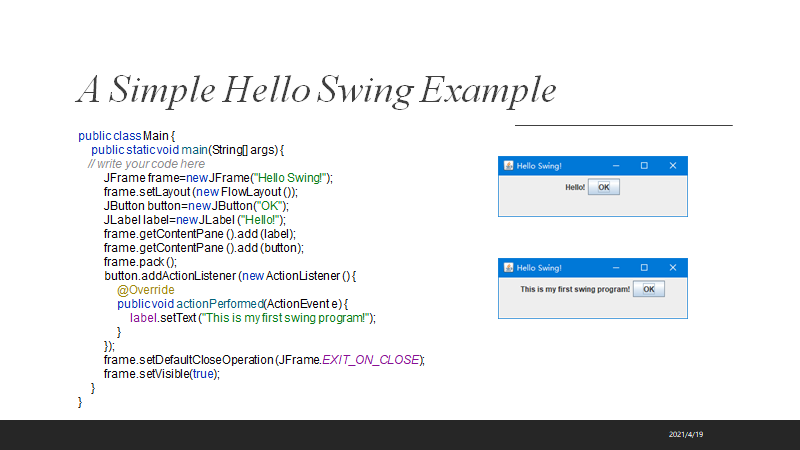Minimize the lower Hello Swing! window

[616, 268]
